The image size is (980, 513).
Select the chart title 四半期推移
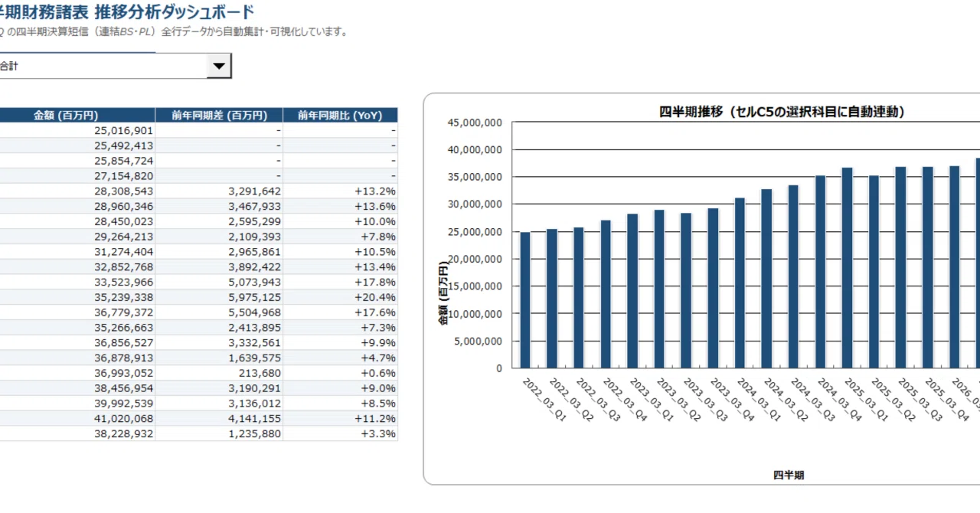(782, 112)
